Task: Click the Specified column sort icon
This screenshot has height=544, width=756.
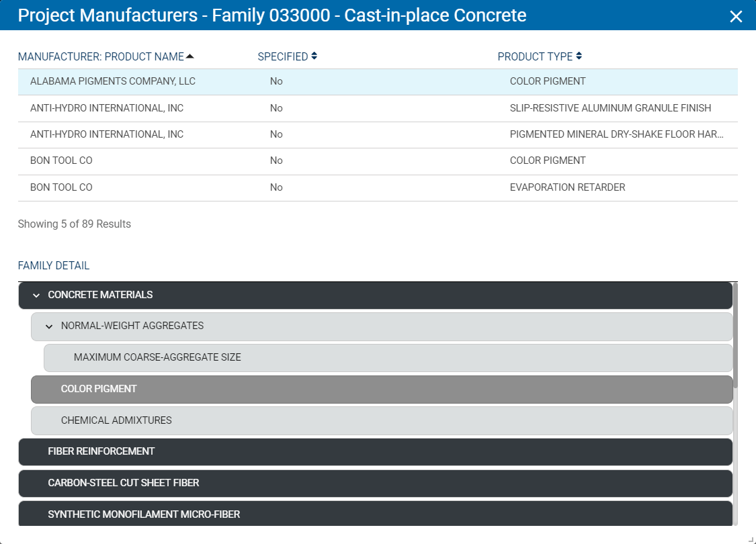Action: [314, 56]
